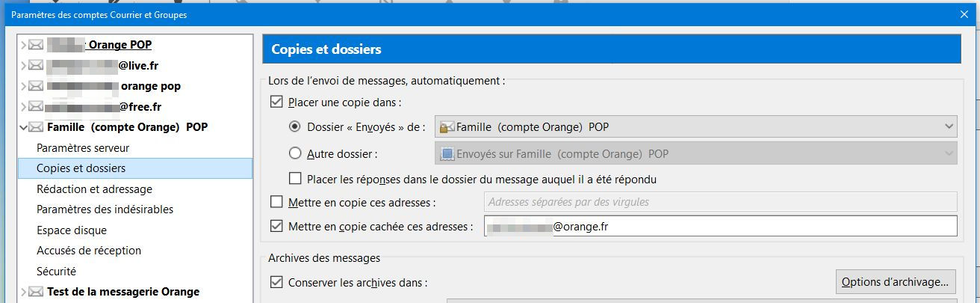Click the @free.fr account envelope icon
Screen dimensions: 980x303
[36, 107]
